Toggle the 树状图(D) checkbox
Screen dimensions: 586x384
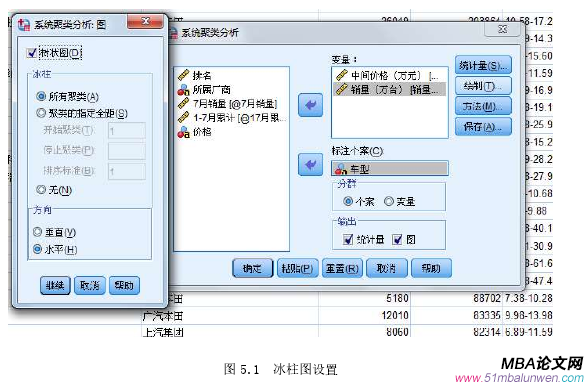point(32,53)
